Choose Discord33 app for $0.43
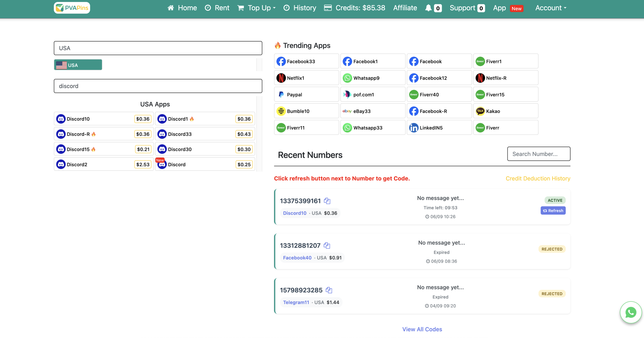644x338 pixels. (x=205, y=134)
